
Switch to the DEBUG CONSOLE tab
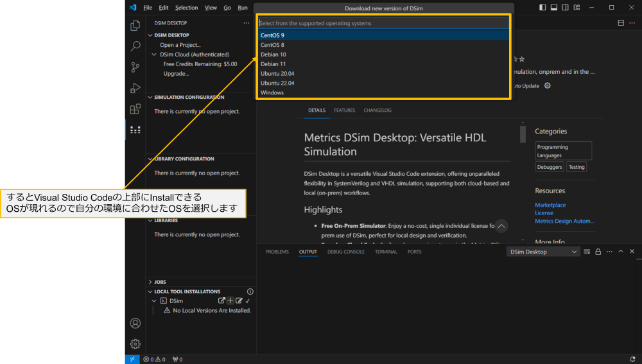(345, 252)
